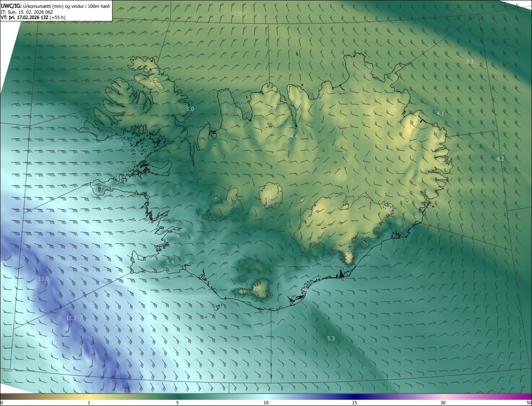Click the 5.7 value label on the map
Screen dimensions: 532x406
click(99, 189)
